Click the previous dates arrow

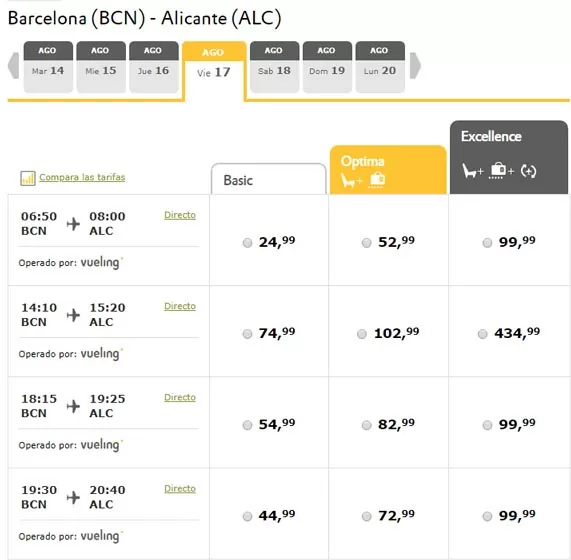pyautogui.click(x=14, y=66)
